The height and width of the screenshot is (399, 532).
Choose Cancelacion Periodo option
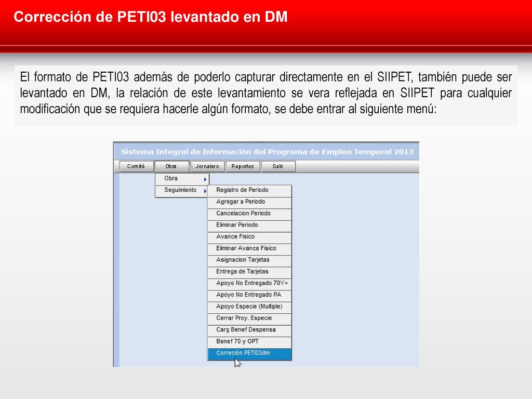tap(249, 214)
